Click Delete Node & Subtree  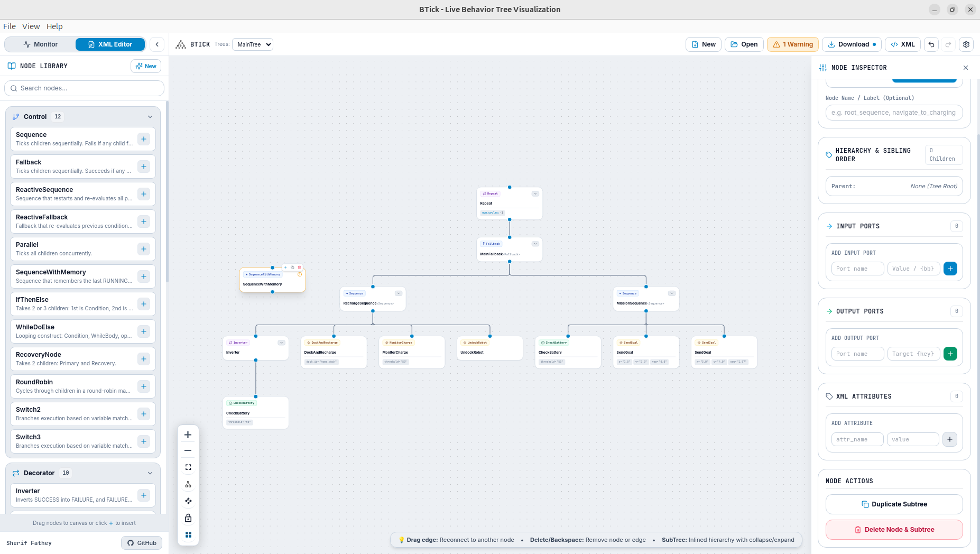point(894,530)
